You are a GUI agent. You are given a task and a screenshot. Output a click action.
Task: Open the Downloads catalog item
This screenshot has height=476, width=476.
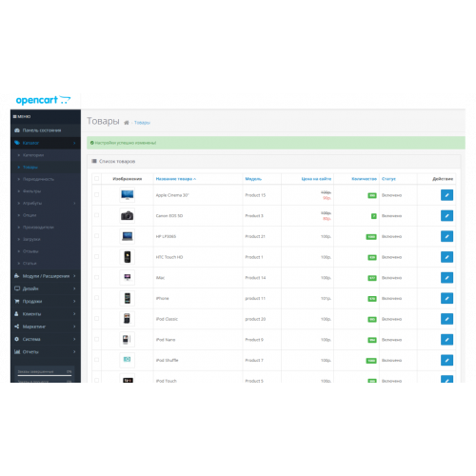(x=31, y=239)
